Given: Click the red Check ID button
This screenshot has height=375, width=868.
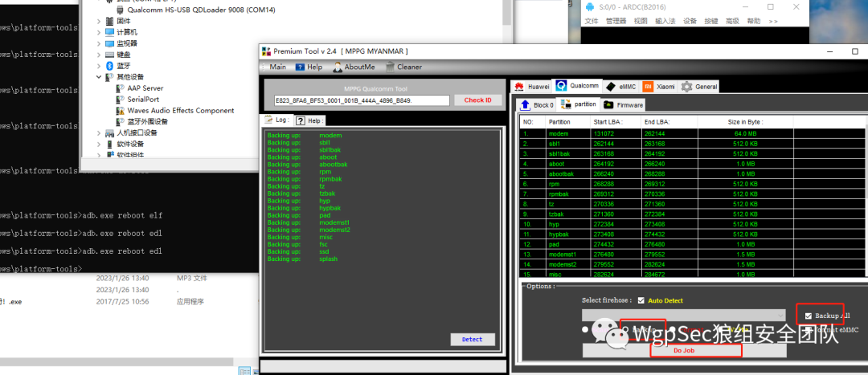Looking at the screenshot, I should [x=477, y=100].
